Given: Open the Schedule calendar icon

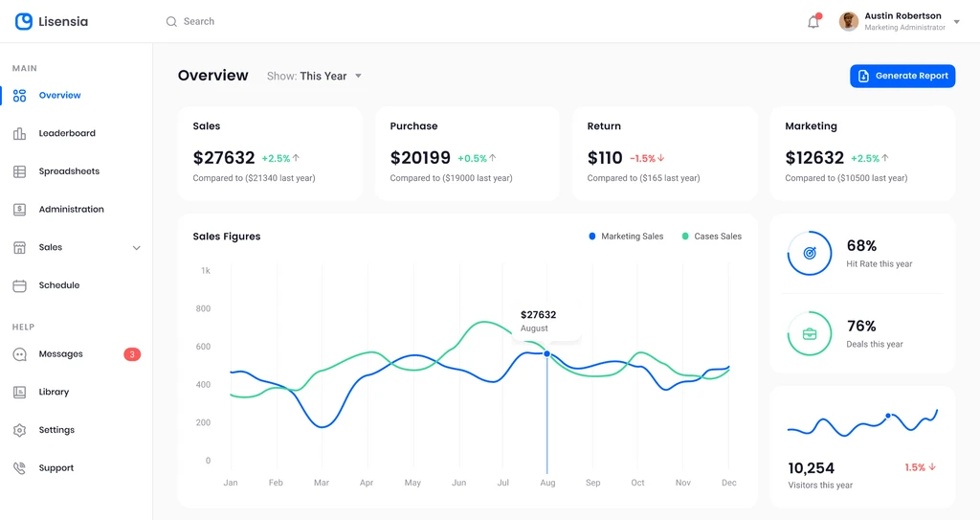Looking at the screenshot, I should coord(19,285).
